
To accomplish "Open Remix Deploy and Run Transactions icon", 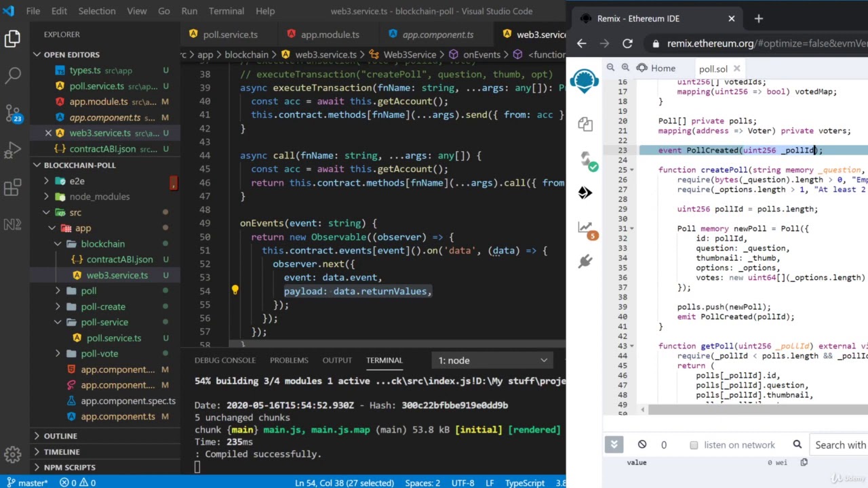I will pyautogui.click(x=585, y=193).
